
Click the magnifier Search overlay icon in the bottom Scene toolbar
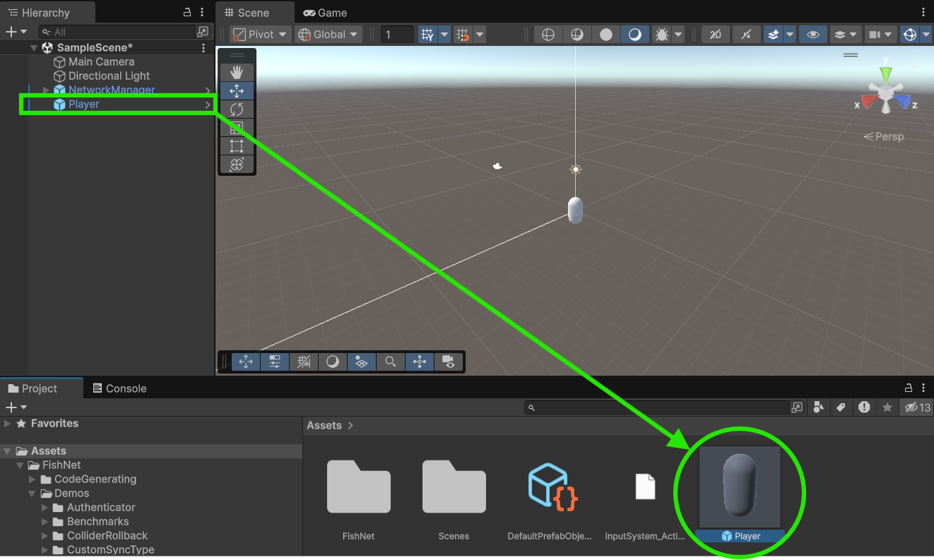click(x=390, y=362)
